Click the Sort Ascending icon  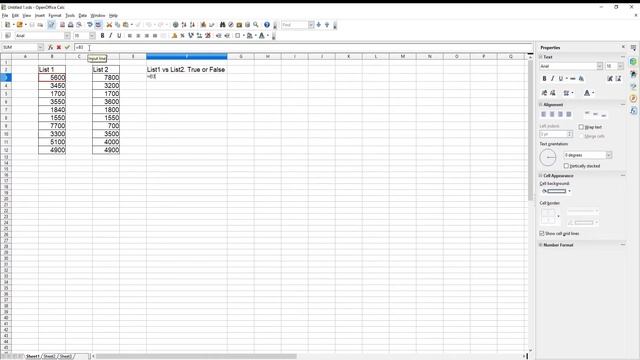184,25
